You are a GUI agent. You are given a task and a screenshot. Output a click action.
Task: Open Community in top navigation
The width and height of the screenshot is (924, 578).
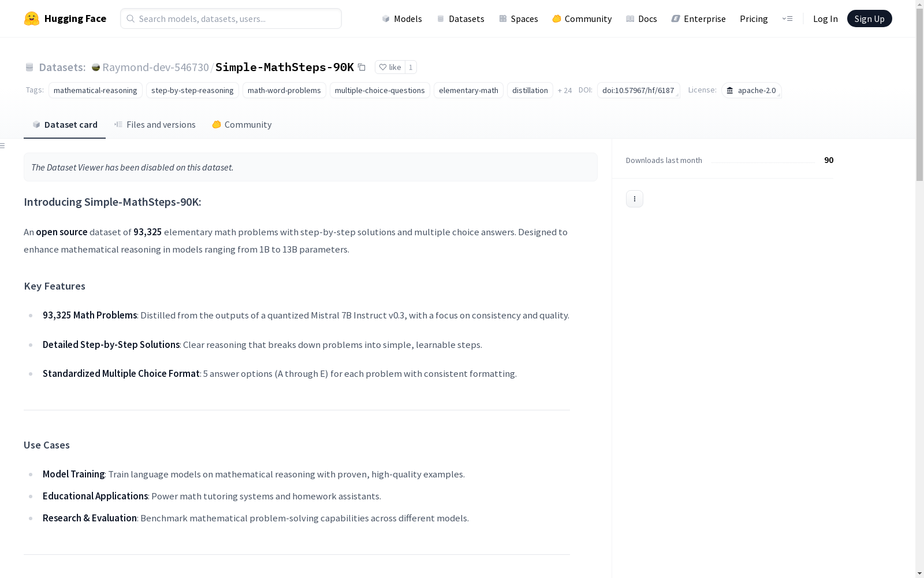(582, 18)
